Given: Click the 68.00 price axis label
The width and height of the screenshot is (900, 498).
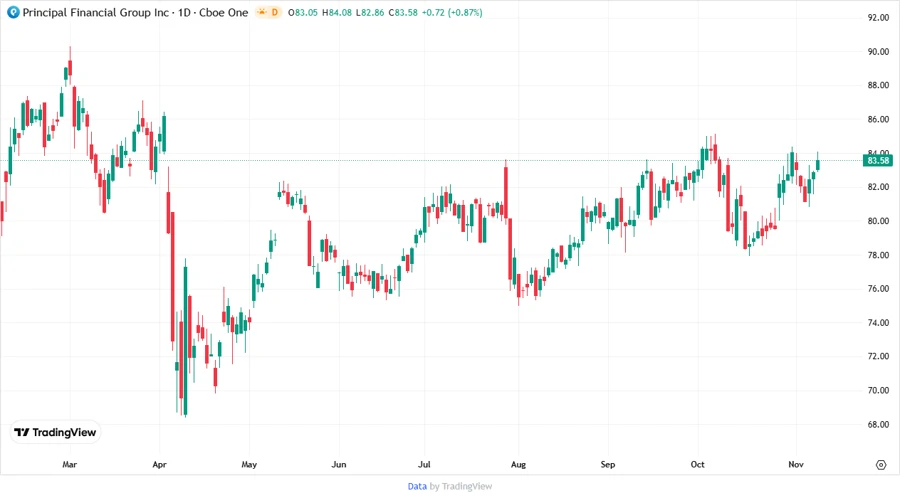Looking at the screenshot, I should click(878, 425).
